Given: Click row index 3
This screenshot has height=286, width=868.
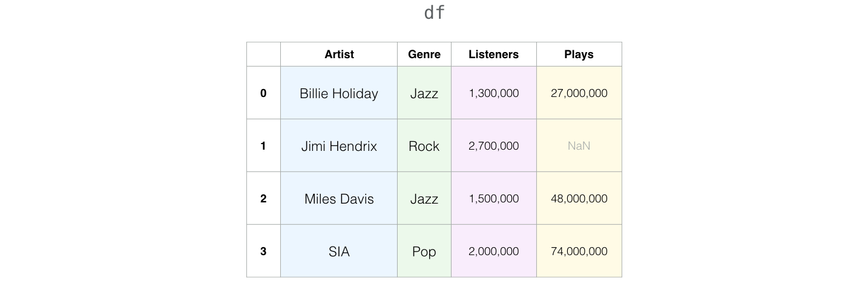Looking at the screenshot, I should 263,251.
